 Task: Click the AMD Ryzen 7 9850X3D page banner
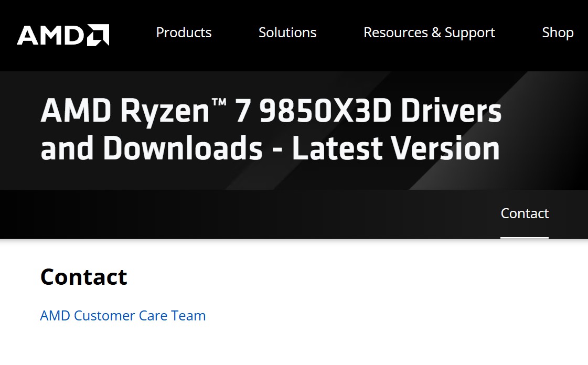pos(271,128)
